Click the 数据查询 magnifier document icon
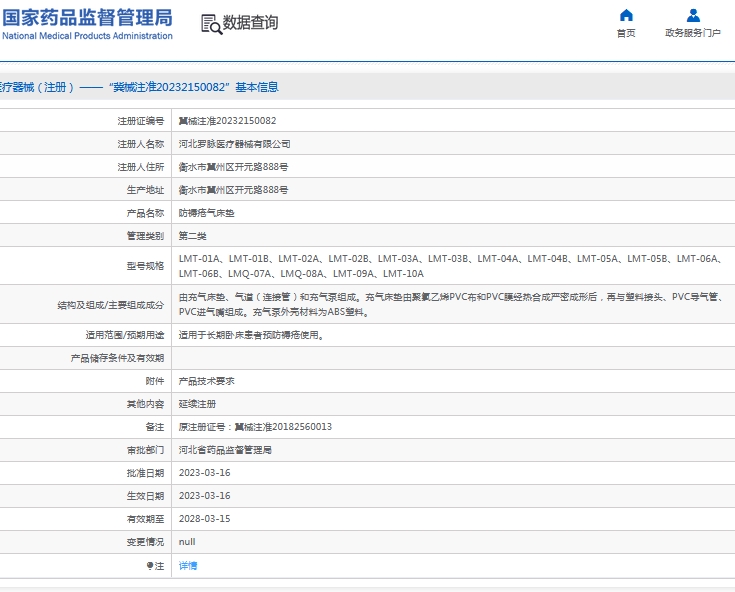The height and width of the screenshot is (592, 735). [x=211, y=24]
